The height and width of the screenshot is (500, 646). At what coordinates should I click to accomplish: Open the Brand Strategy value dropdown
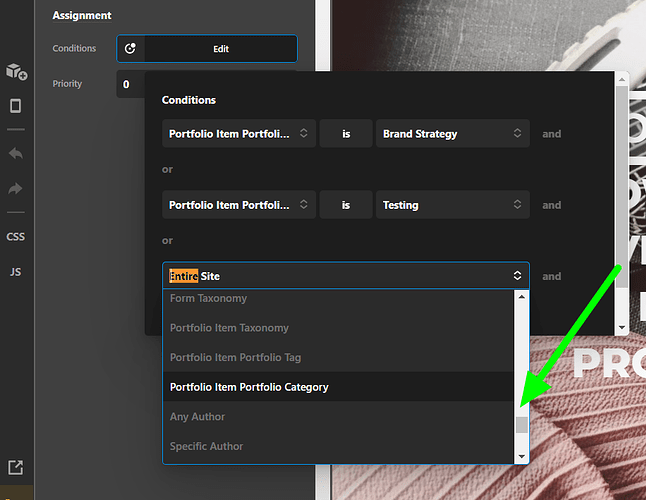click(x=452, y=134)
